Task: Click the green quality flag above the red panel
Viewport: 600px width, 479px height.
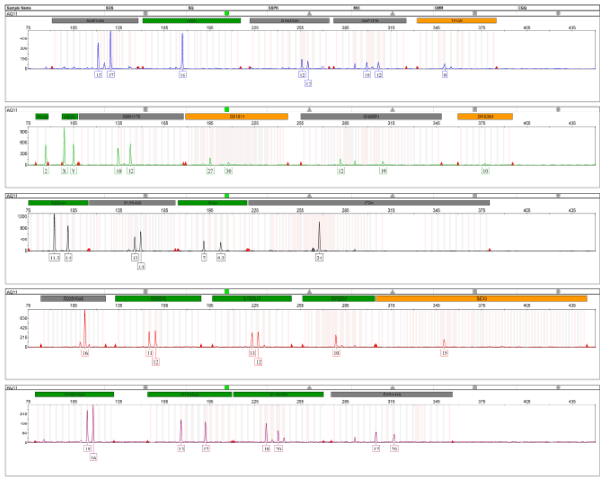Action: point(227,291)
